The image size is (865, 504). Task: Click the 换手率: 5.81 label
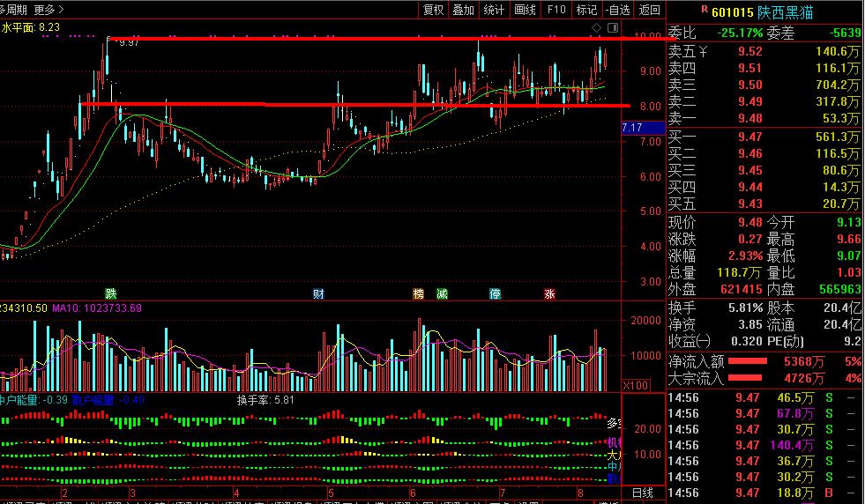pyautogui.click(x=265, y=400)
